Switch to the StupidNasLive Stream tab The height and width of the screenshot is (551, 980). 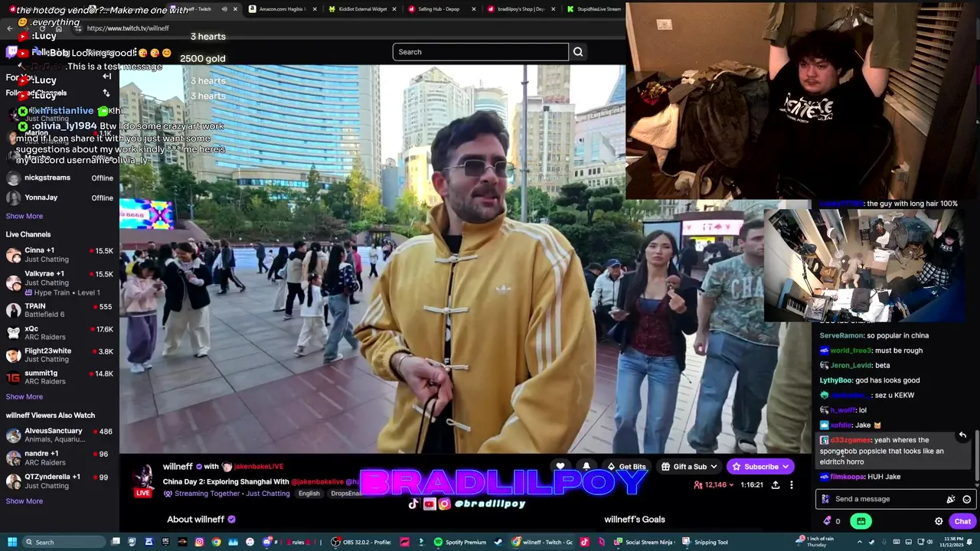coord(596,9)
